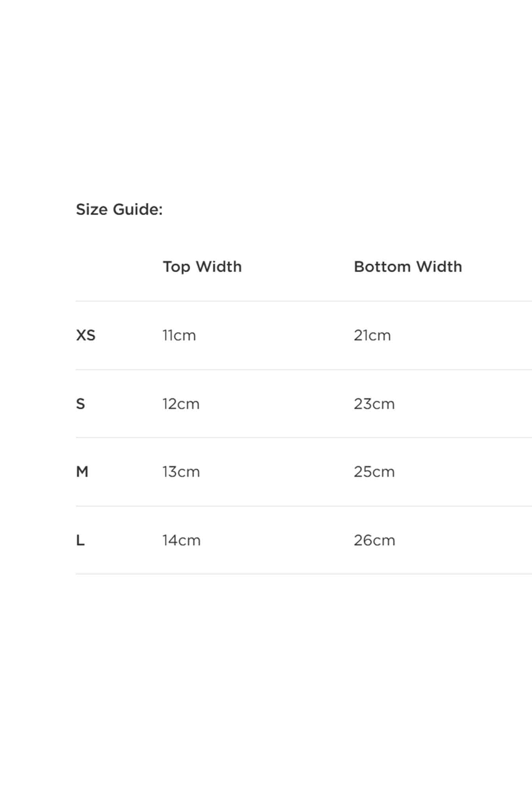The height and width of the screenshot is (798, 532).
Task: Select the 11cm top width value
Action: tap(179, 335)
